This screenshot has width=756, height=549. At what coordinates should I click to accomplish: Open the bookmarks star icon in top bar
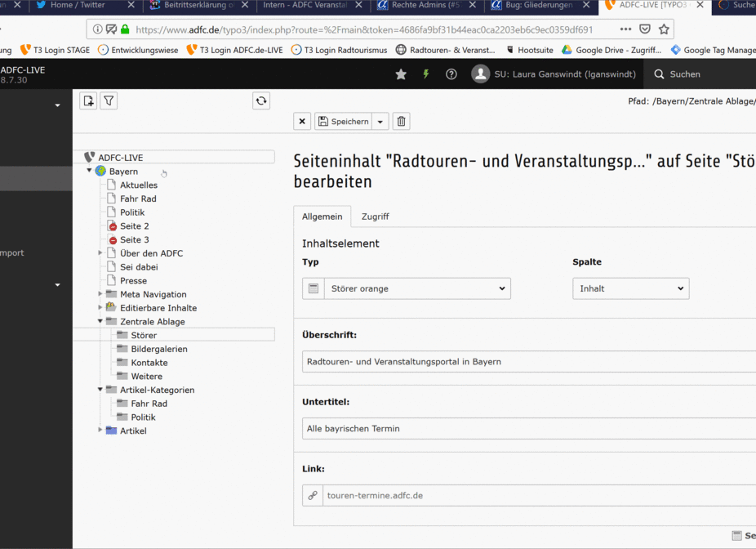400,74
